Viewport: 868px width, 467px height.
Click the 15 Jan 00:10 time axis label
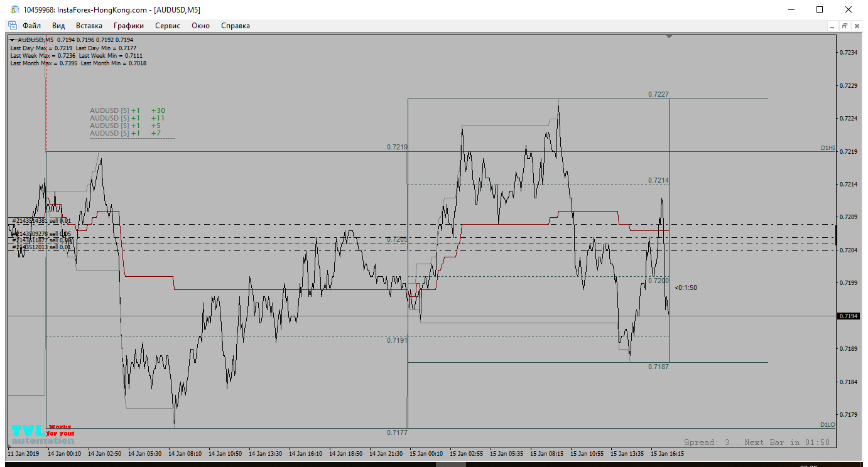click(426, 453)
